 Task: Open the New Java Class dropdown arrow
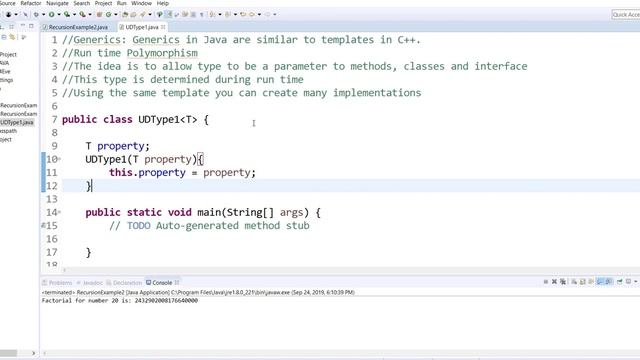click(116, 14)
